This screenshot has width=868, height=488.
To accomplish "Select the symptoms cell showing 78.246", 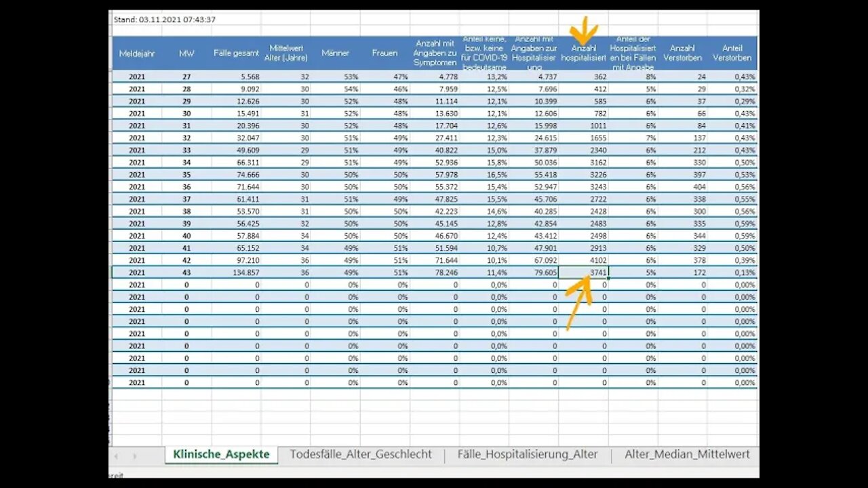I will coord(435,272).
